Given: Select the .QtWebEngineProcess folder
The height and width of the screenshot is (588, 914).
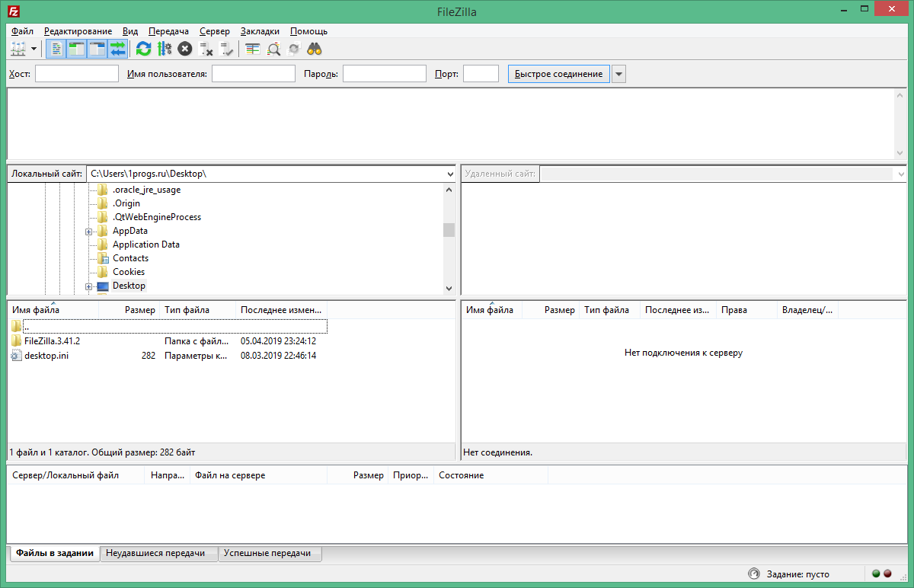Looking at the screenshot, I should click(x=157, y=217).
